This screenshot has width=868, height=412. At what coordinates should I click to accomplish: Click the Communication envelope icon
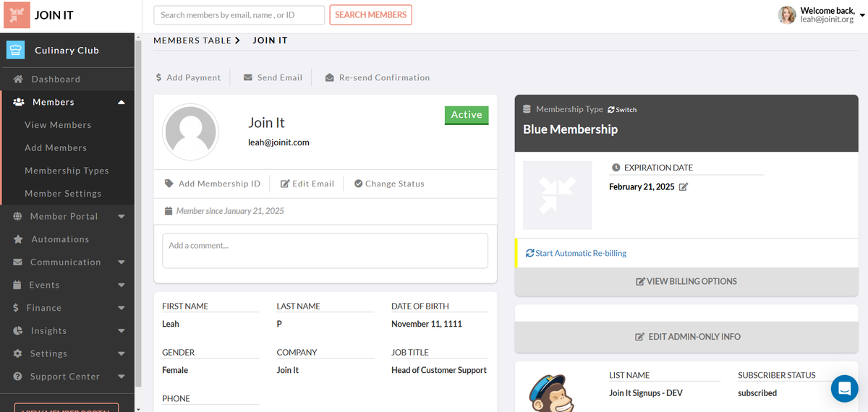(17, 262)
